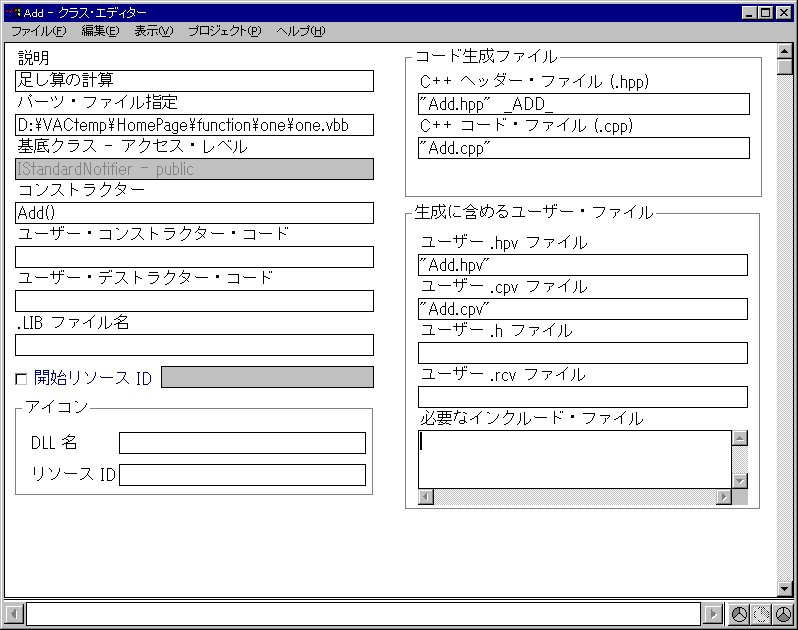
Task: Click the パーツ・ファイル指定 path field
Action: click(194, 125)
